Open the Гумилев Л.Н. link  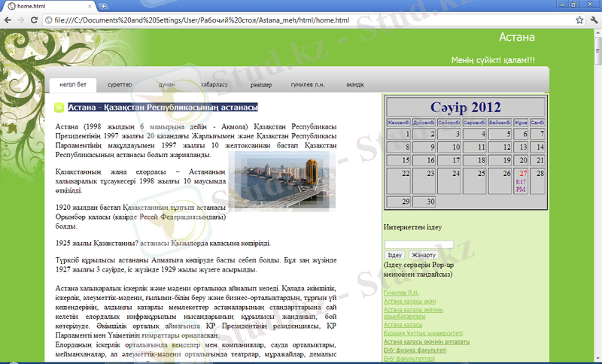coord(401,293)
